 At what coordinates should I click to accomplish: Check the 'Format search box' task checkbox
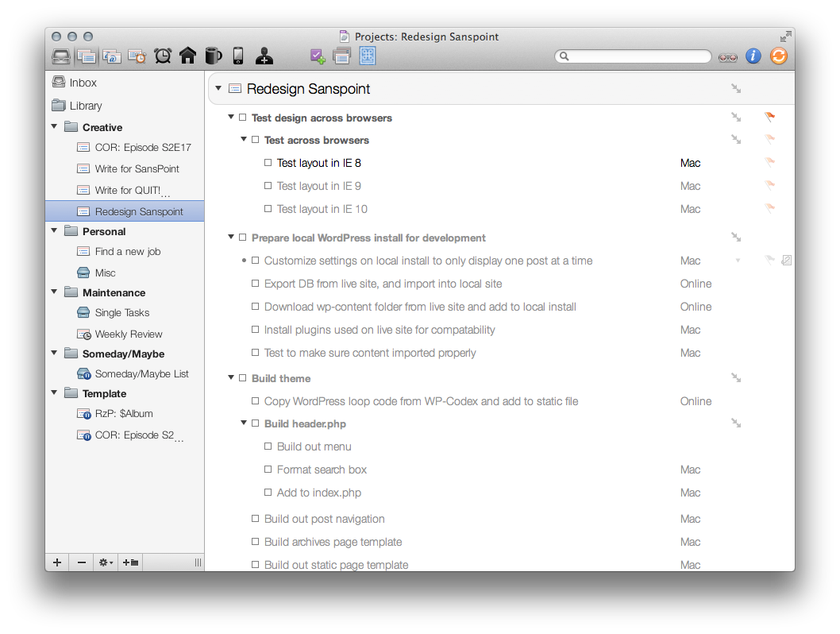268,470
